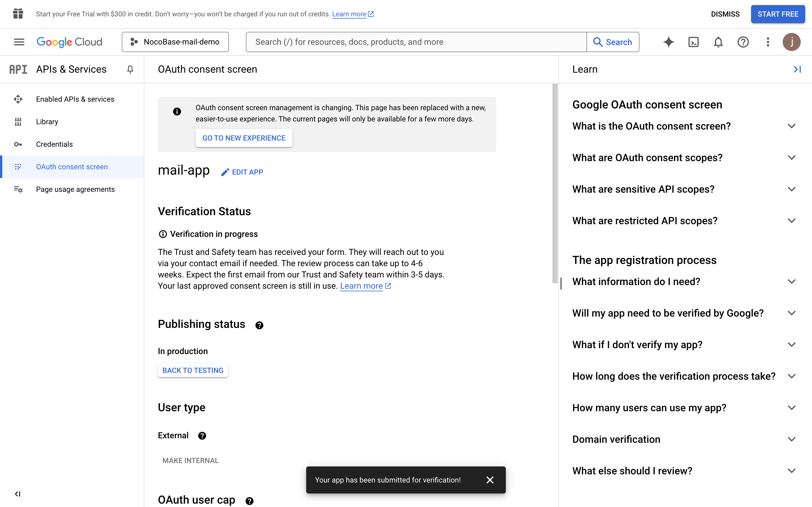
Task: Pin APIs & Services to navigation
Action: click(x=130, y=69)
